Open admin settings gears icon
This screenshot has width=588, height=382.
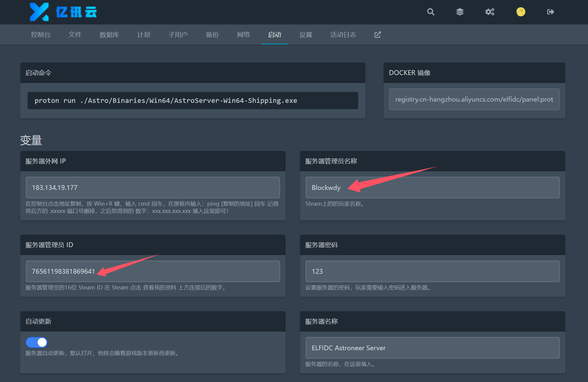click(x=490, y=12)
